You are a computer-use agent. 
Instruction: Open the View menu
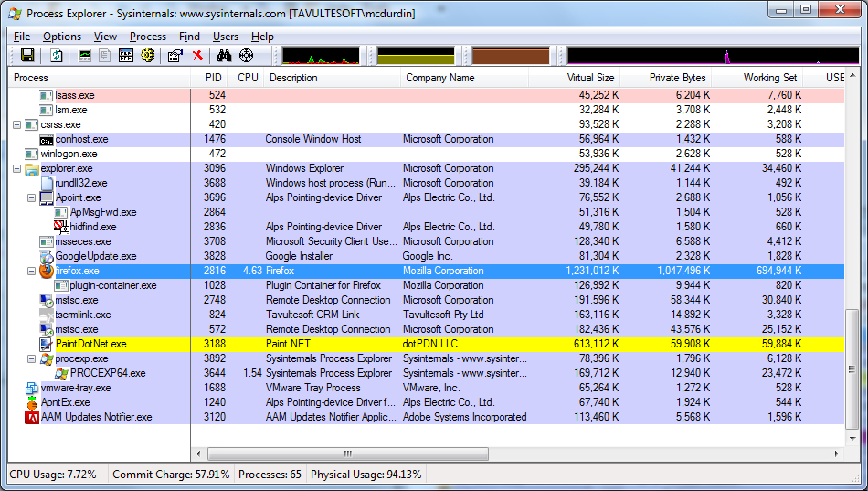coord(105,37)
